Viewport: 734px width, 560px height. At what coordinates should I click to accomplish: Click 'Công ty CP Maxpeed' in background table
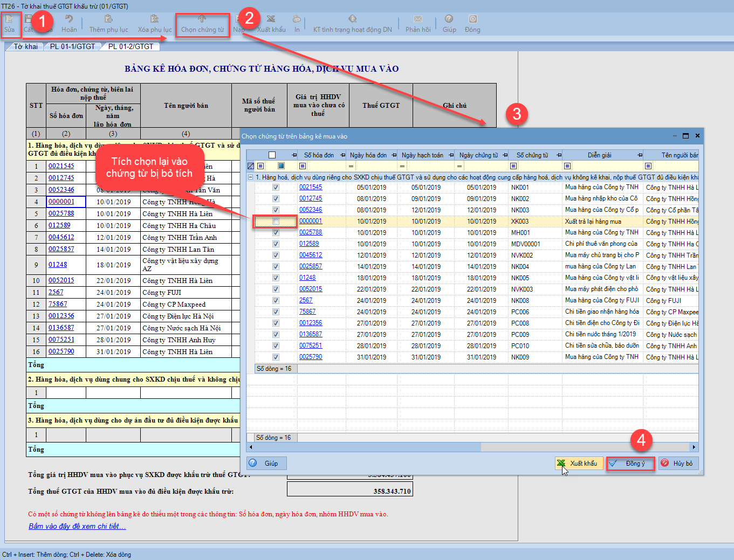point(174,304)
